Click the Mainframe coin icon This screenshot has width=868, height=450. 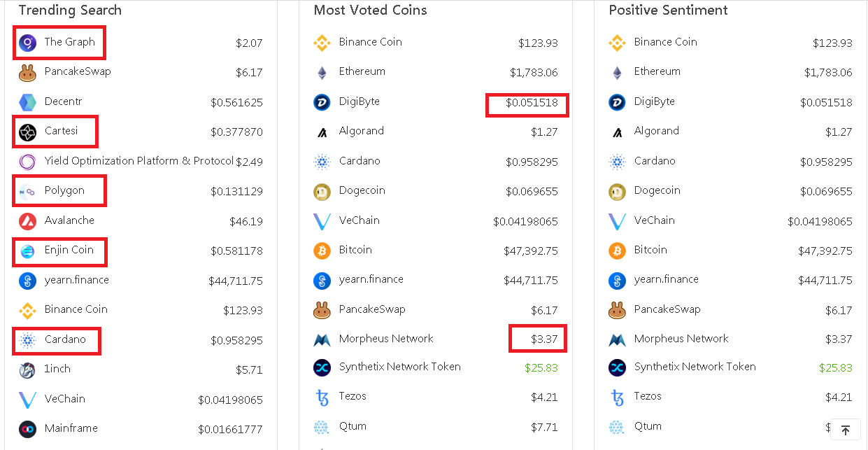[x=27, y=429]
